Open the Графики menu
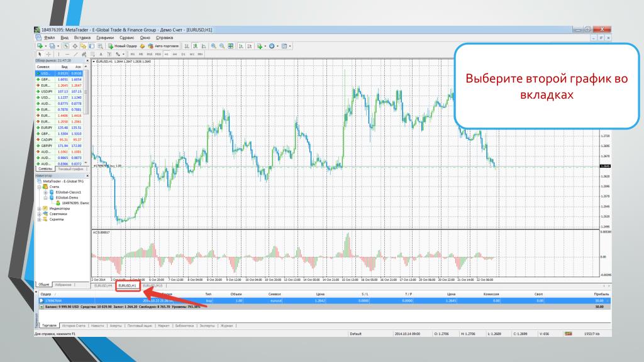 [105, 38]
